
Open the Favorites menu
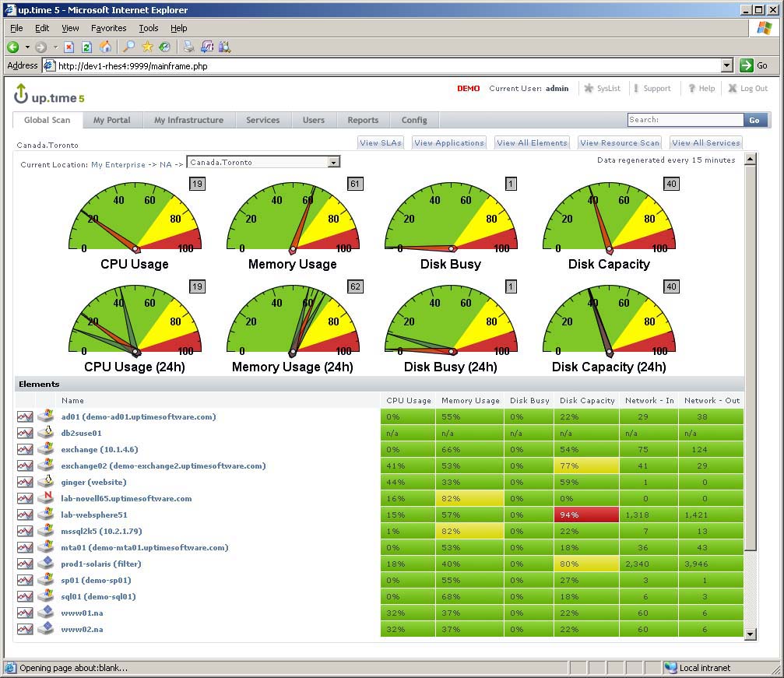(x=108, y=28)
